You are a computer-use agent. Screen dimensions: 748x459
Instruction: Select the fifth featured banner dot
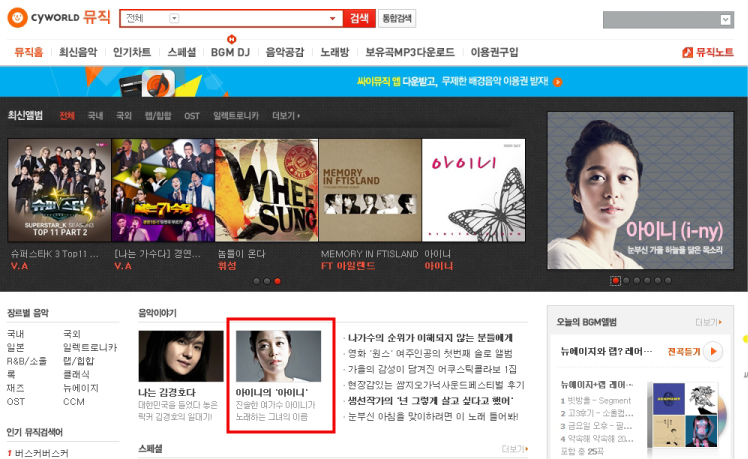(x=658, y=281)
